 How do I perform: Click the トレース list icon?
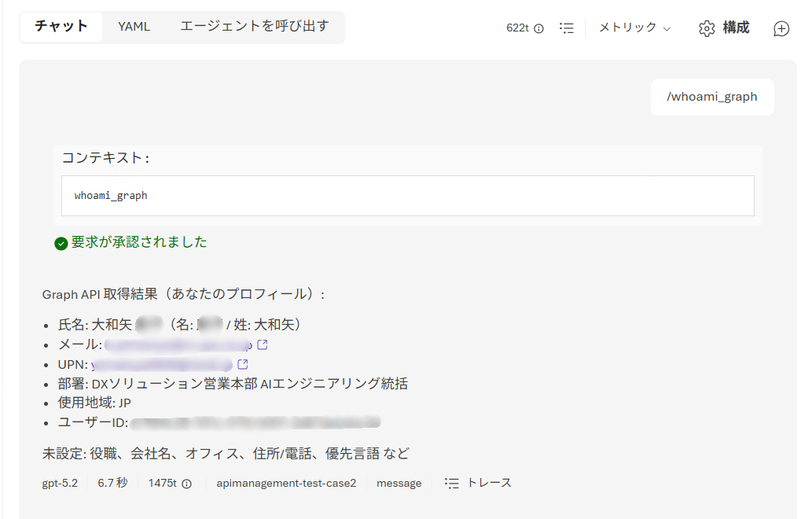(451, 484)
